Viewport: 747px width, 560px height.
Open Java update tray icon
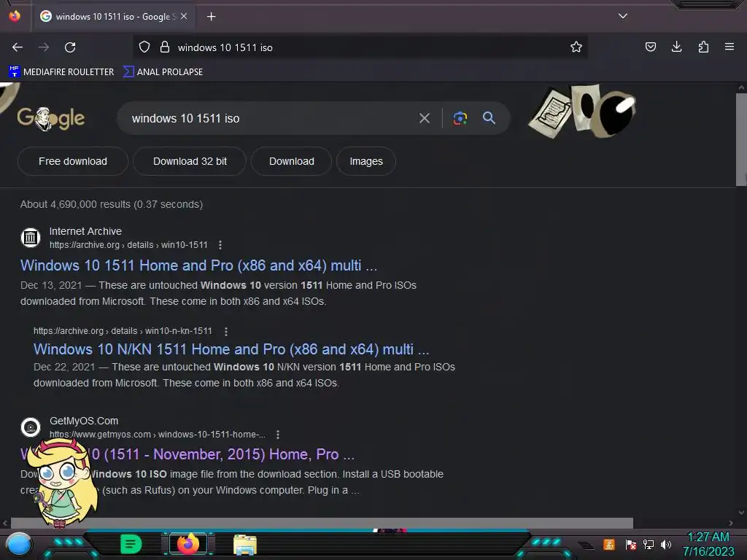click(609, 544)
